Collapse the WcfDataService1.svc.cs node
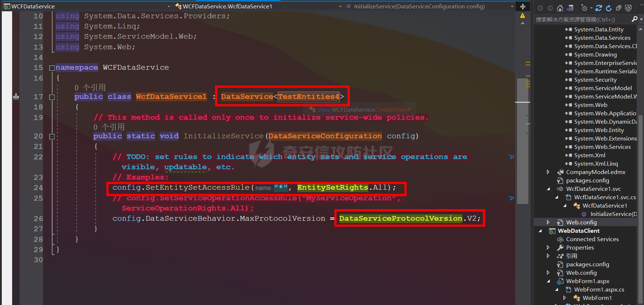The image size is (644, 305). pos(556,197)
